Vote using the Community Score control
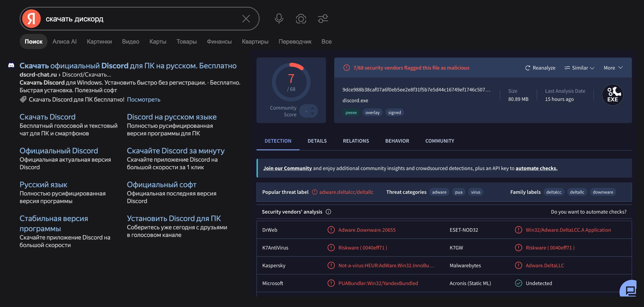The width and height of the screenshot is (644, 307). (309, 111)
